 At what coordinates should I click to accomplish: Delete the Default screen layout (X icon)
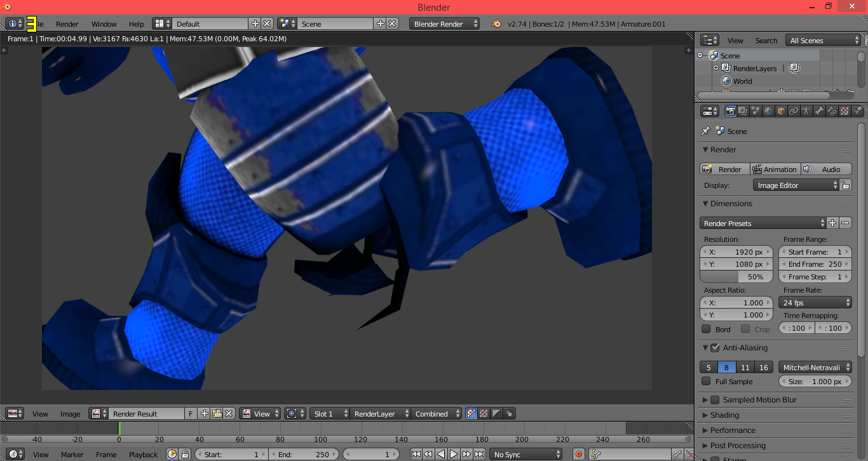tap(267, 23)
